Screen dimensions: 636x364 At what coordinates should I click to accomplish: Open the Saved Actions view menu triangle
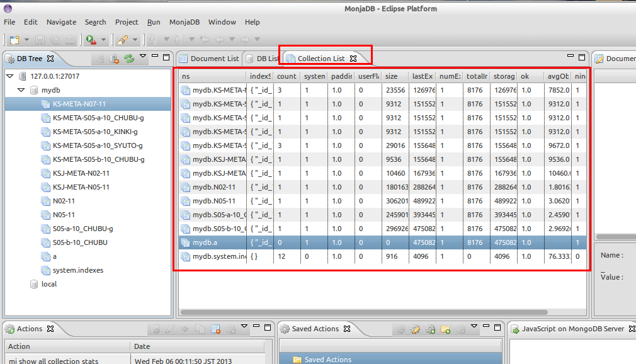[474, 326]
